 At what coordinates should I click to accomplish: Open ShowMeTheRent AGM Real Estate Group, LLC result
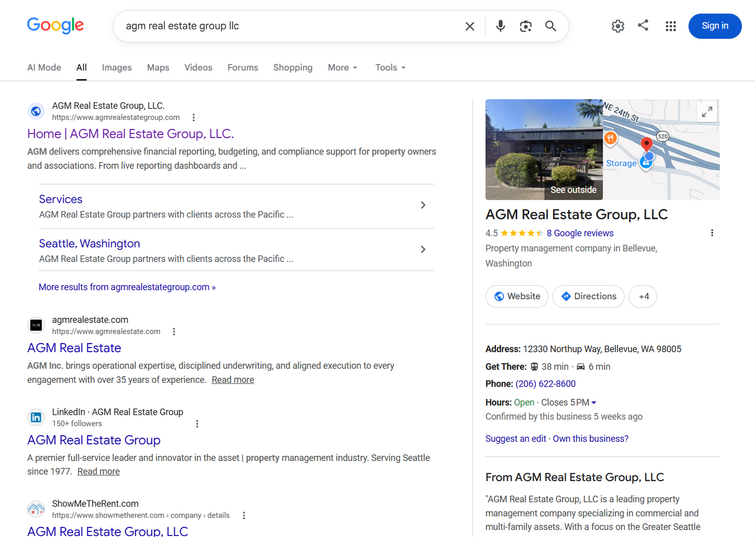pos(108,531)
